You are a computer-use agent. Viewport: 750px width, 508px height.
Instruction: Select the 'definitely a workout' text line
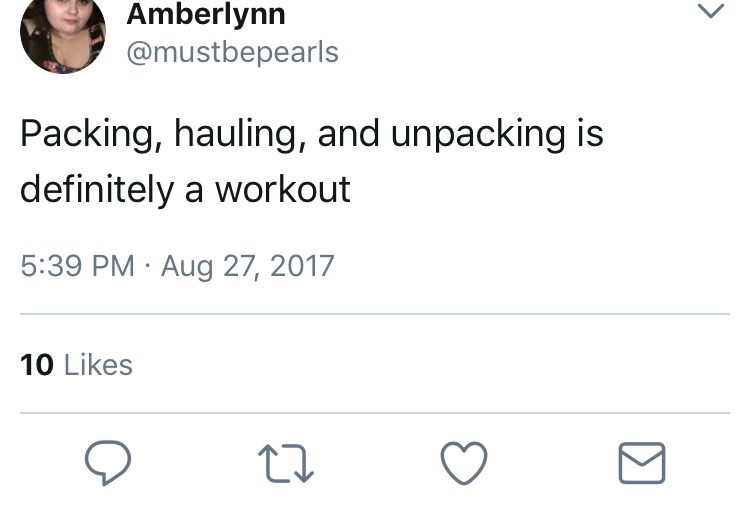click(x=185, y=190)
